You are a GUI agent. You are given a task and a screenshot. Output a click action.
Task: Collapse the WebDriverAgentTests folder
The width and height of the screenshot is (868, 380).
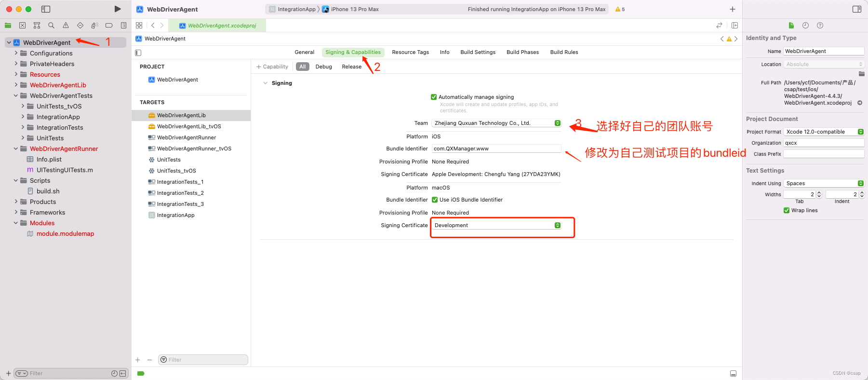16,95
